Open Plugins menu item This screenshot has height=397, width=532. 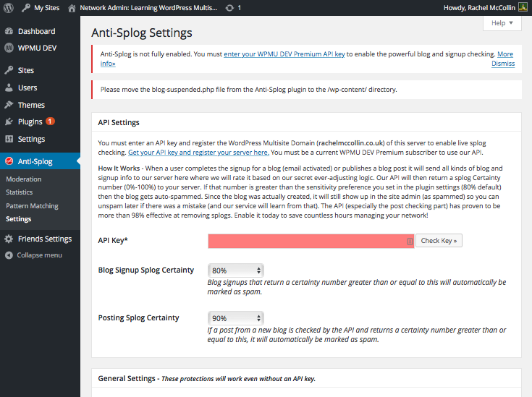coord(30,121)
